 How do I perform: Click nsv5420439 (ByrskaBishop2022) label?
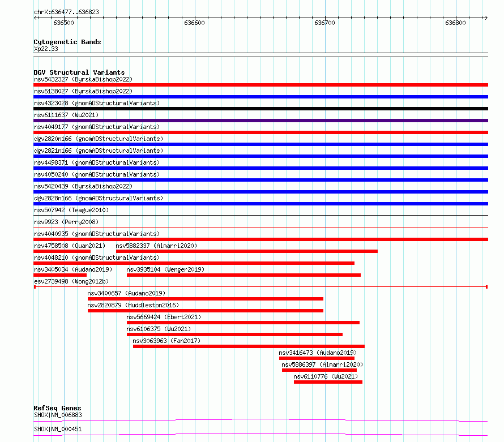pos(83,186)
